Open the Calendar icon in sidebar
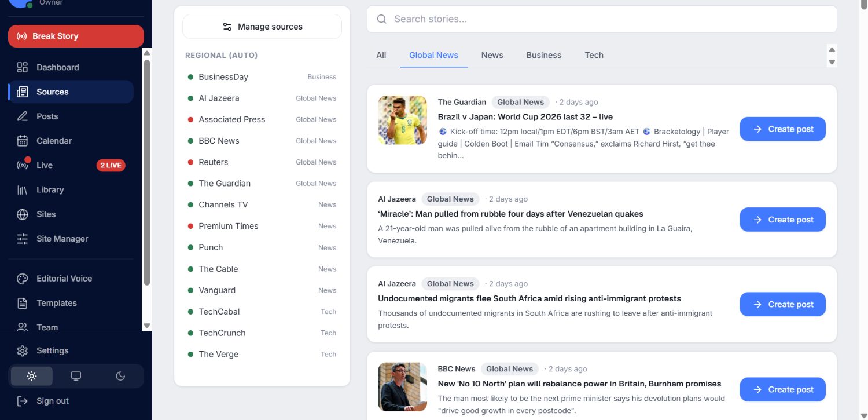 pos(23,141)
